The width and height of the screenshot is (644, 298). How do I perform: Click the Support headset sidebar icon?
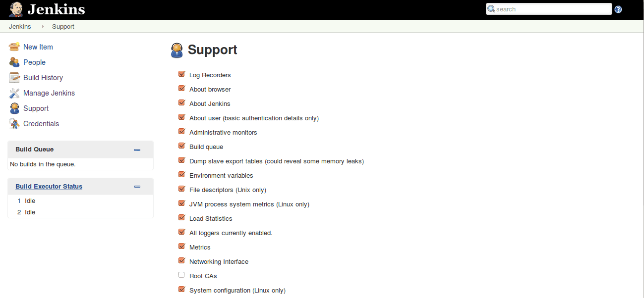(14, 108)
